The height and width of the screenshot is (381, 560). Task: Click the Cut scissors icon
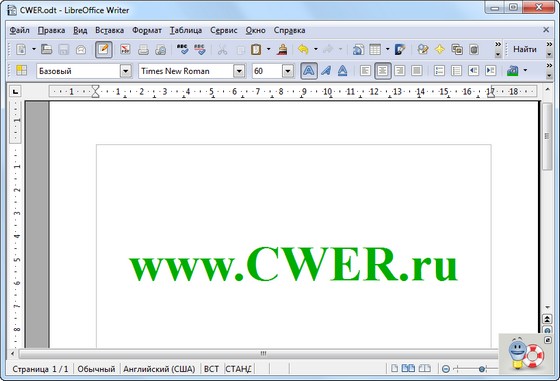pyautogui.click(x=222, y=49)
